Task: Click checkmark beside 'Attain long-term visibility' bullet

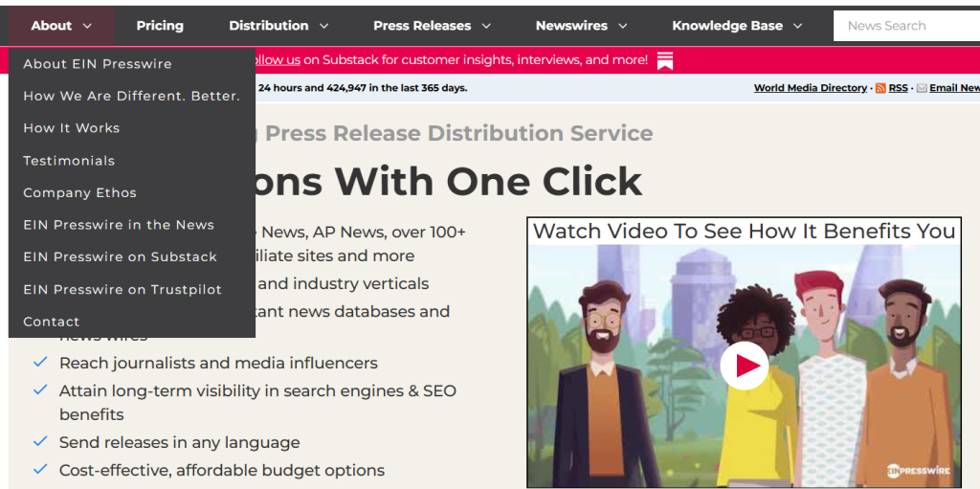Action: (40, 390)
